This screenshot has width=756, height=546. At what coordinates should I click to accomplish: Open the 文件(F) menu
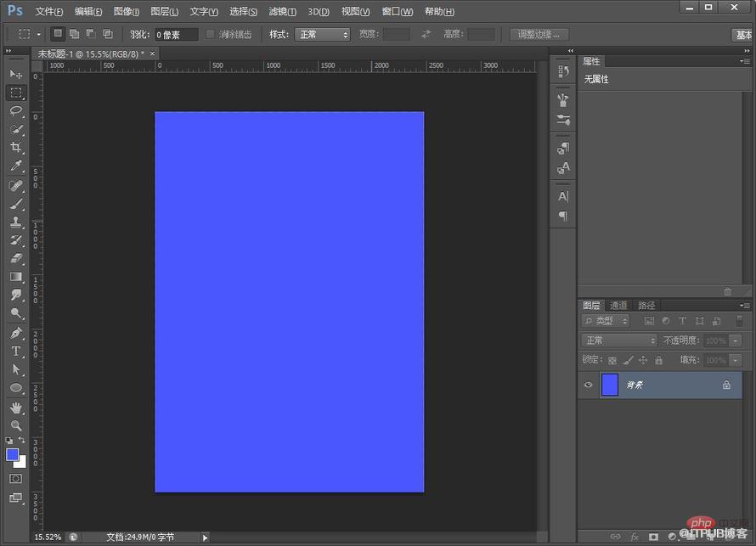tap(48, 12)
